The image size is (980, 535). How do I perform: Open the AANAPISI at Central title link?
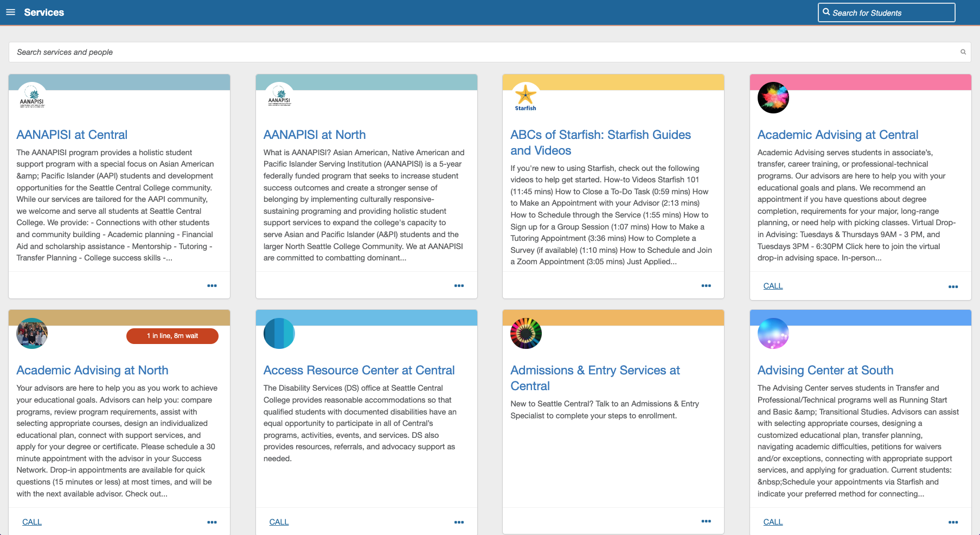coord(72,135)
